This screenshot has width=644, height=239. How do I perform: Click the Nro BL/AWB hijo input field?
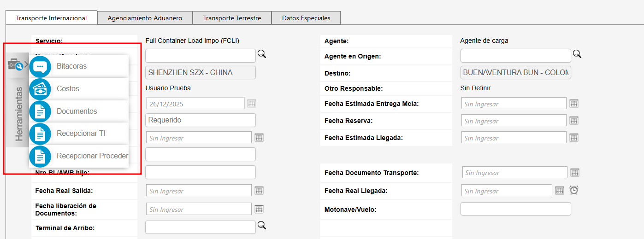coord(200,172)
